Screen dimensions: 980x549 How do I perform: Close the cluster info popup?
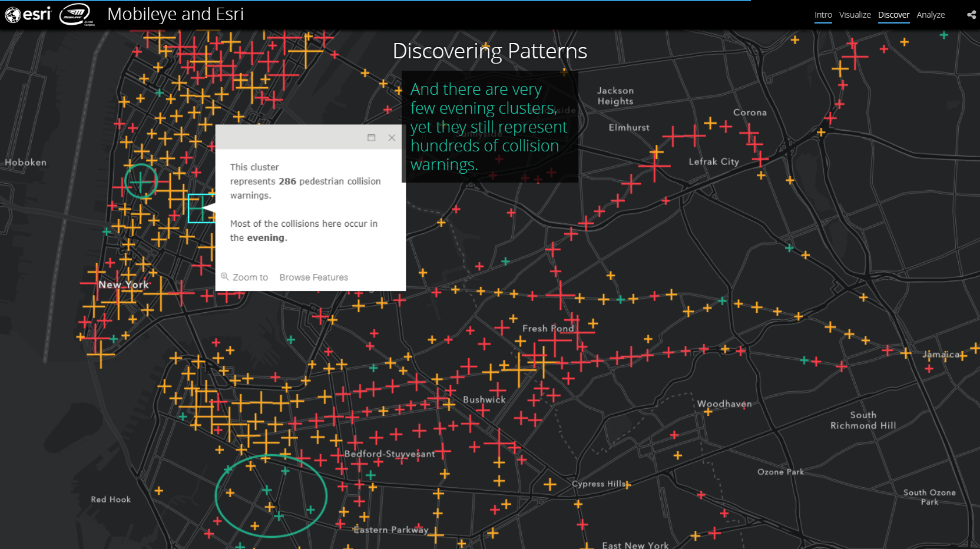tap(392, 137)
